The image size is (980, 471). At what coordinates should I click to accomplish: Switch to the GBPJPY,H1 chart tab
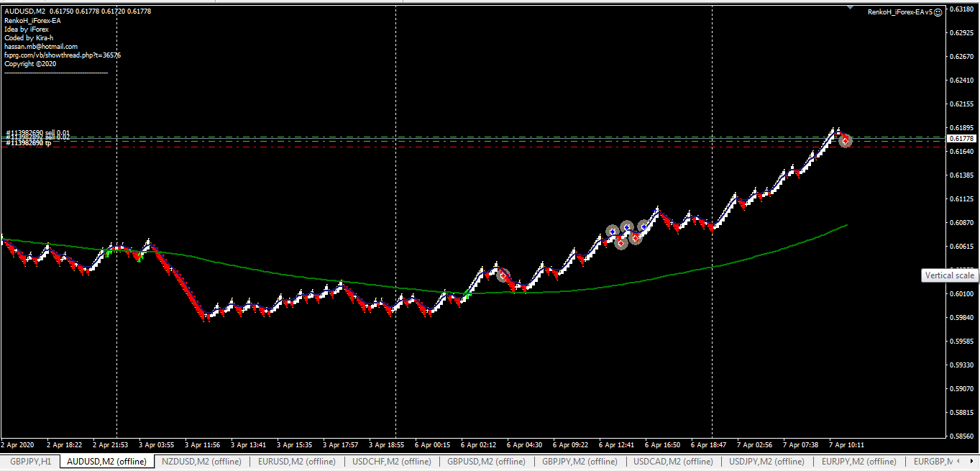[30, 462]
